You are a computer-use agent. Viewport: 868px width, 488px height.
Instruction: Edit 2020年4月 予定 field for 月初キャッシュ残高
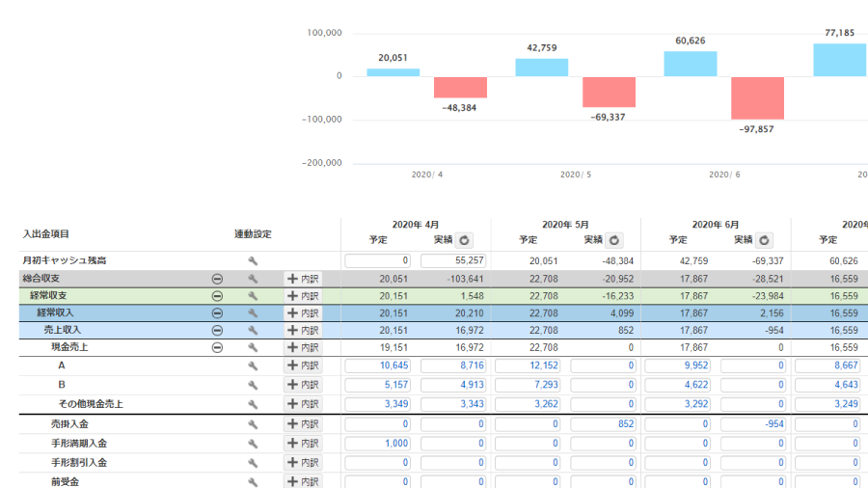coord(377,260)
